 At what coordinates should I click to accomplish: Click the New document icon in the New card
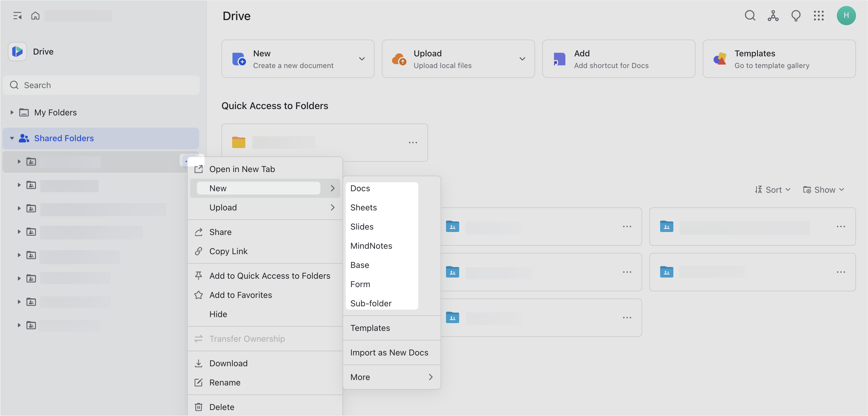click(239, 59)
